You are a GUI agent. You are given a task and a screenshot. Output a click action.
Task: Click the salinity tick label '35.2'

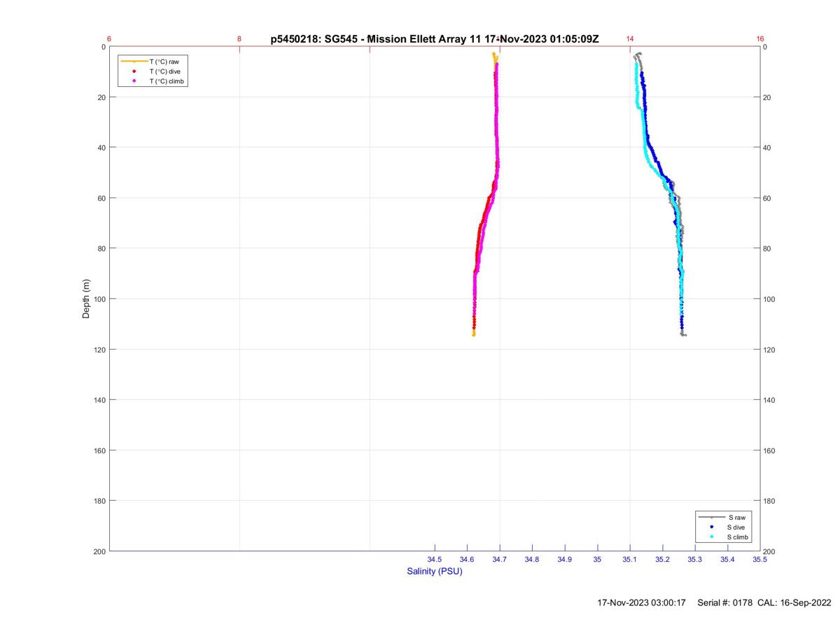662,560
